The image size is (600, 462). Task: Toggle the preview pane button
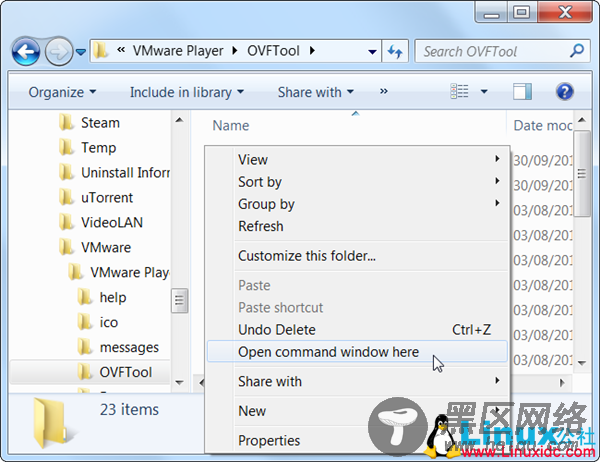(x=522, y=91)
